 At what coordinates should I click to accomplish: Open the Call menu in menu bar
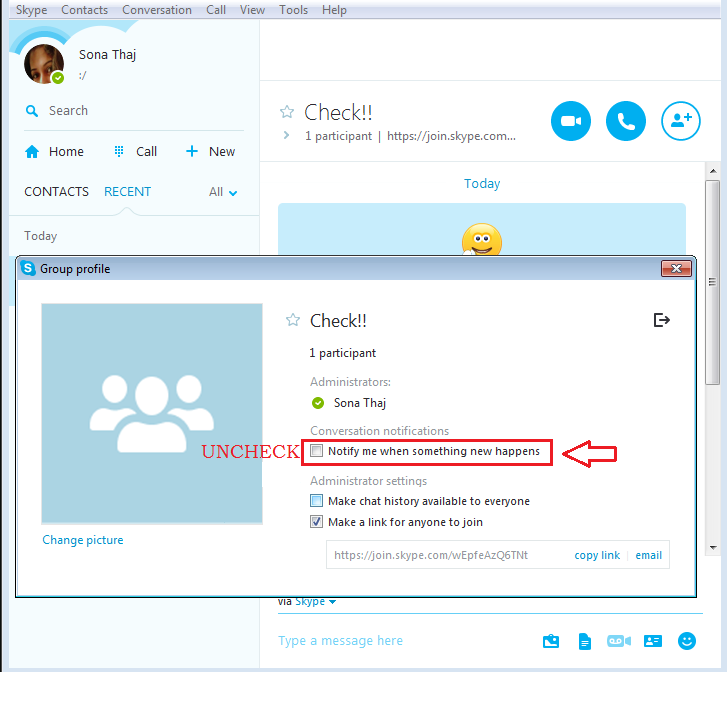216,10
